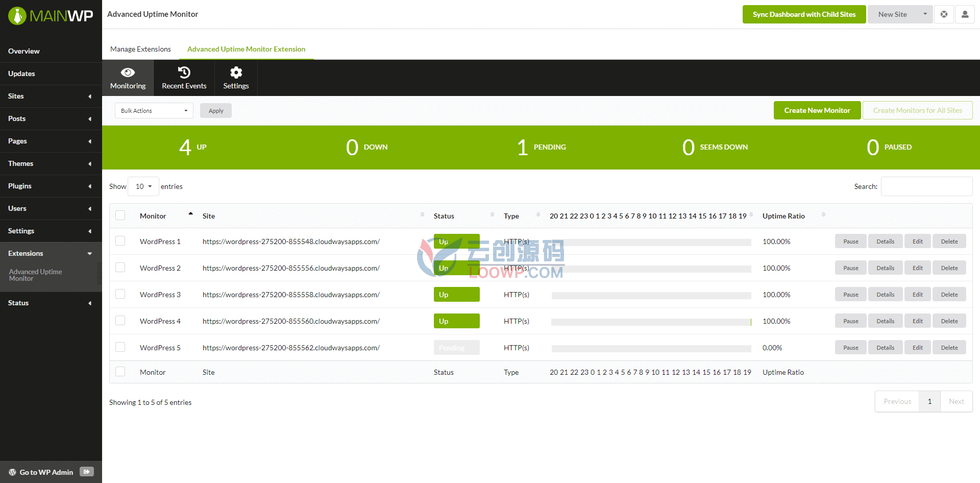Edit the WordPress 5 monitor

click(918, 348)
